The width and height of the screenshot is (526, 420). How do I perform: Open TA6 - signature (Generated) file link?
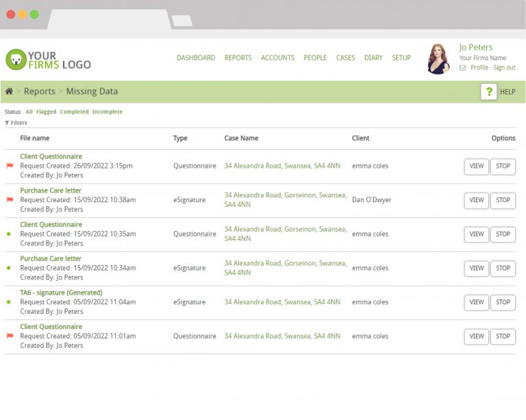pyautogui.click(x=60, y=293)
